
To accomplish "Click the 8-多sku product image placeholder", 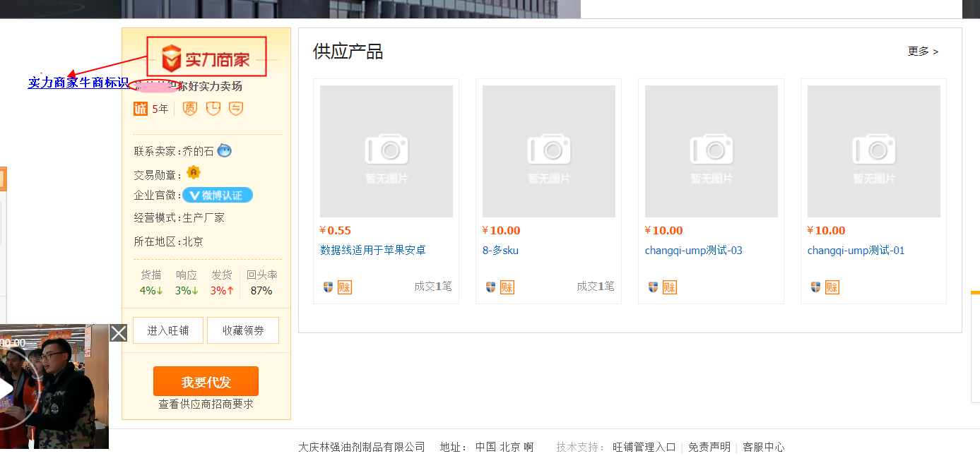I will pyautogui.click(x=549, y=151).
